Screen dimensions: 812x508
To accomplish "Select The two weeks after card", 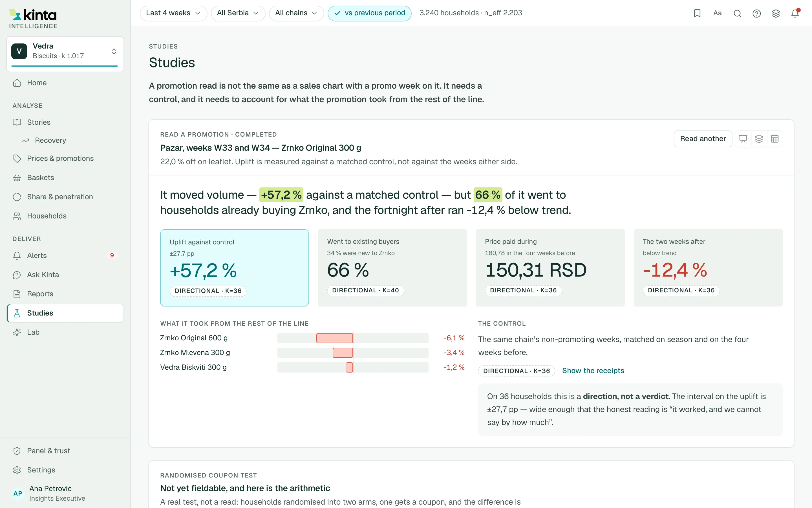I will click(x=708, y=268).
